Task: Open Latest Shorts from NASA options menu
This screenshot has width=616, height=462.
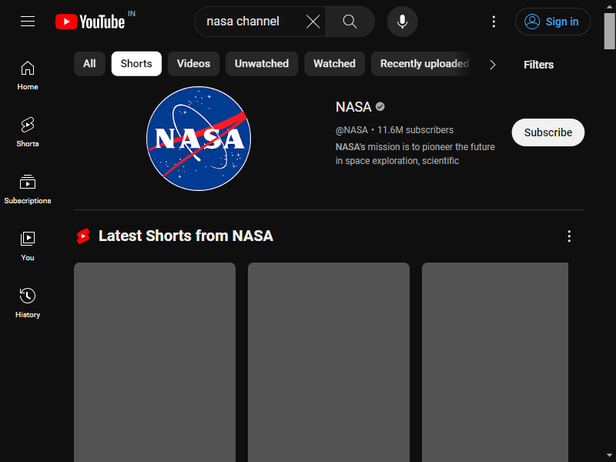Action: (x=569, y=236)
